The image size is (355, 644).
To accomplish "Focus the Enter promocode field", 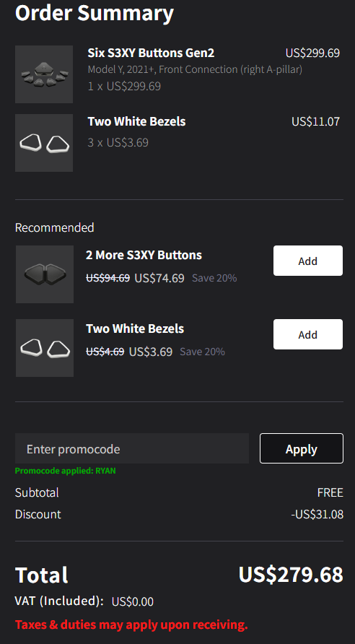I will pos(132,448).
